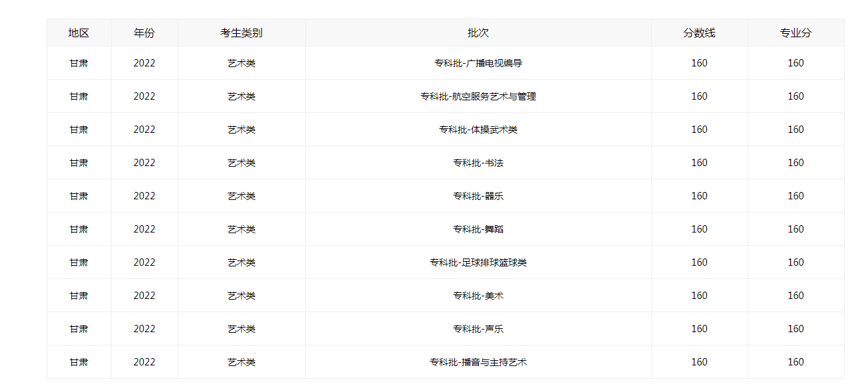
Task: Click the 分数线 value in the 书法 row
Action: pos(699,163)
